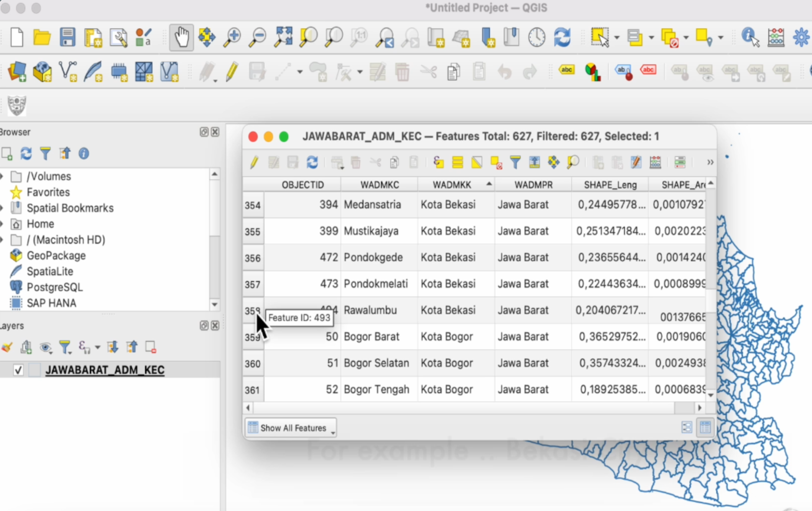Click the Open Field Calculator abacus icon
The image size is (812, 511).
coord(655,162)
